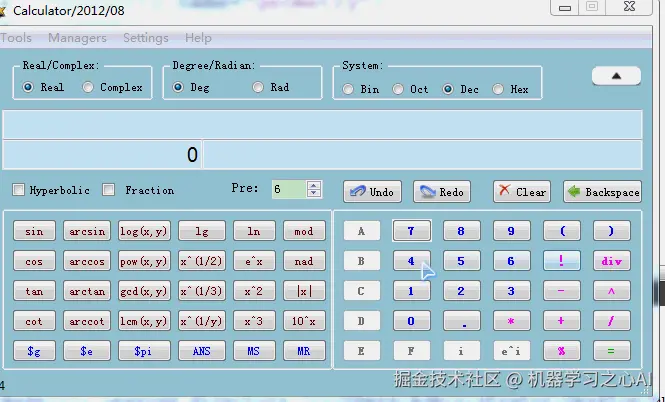
Task: Click the ANS button
Action: 201,351
